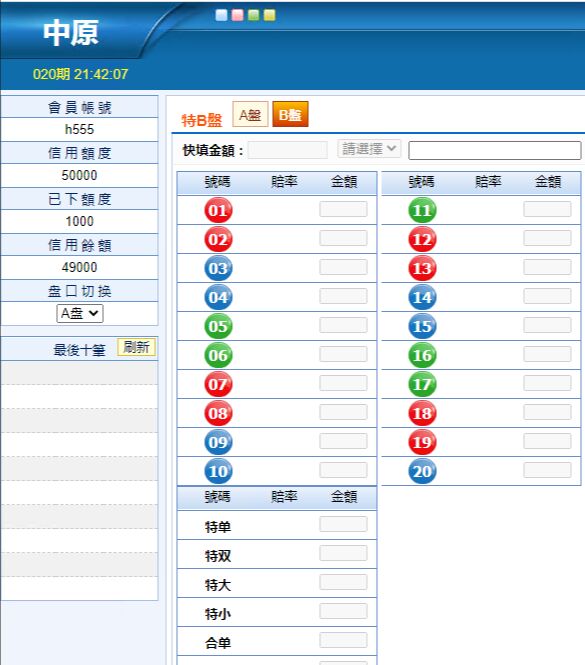Click the light blue theme color square
Screen dimensions: 585x665
[221, 15]
